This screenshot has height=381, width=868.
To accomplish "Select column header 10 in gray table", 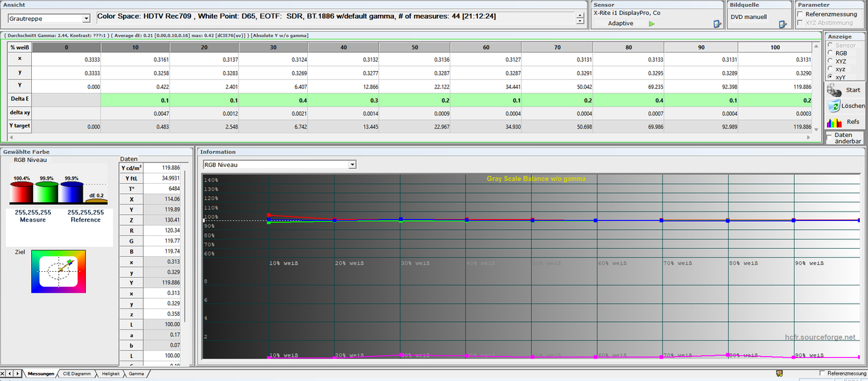I will [136, 47].
